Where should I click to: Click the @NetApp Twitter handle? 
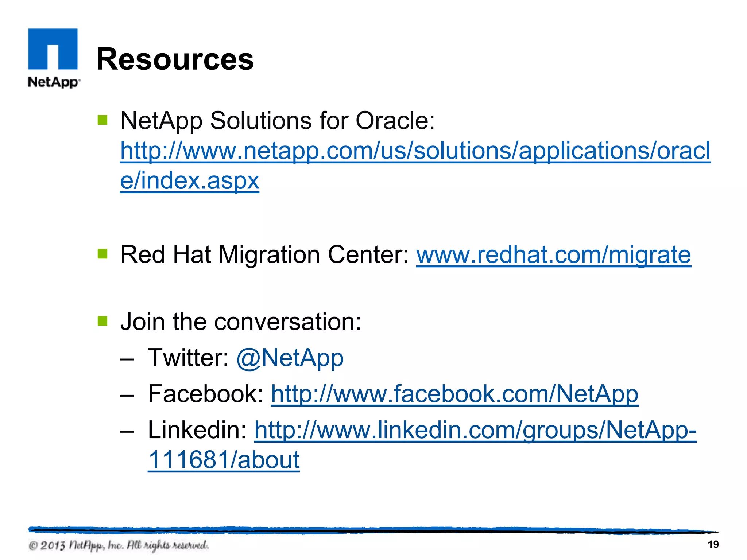pos(290,358)
